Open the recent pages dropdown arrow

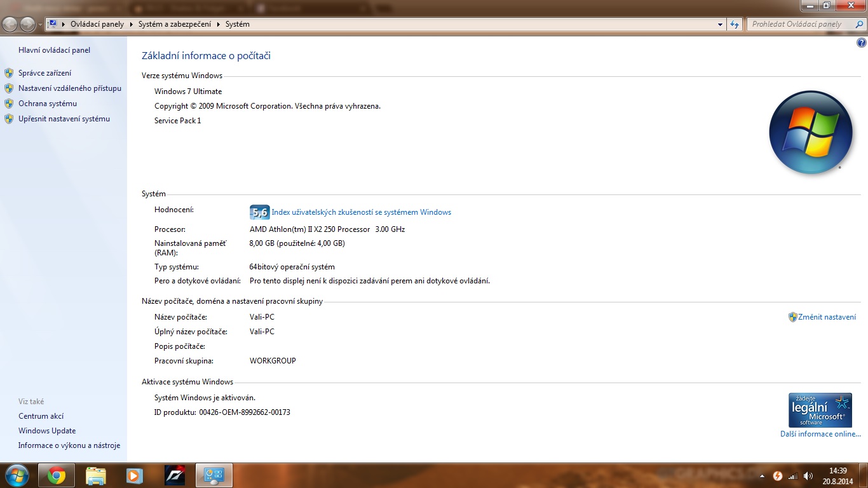click(x=41, y=25)
